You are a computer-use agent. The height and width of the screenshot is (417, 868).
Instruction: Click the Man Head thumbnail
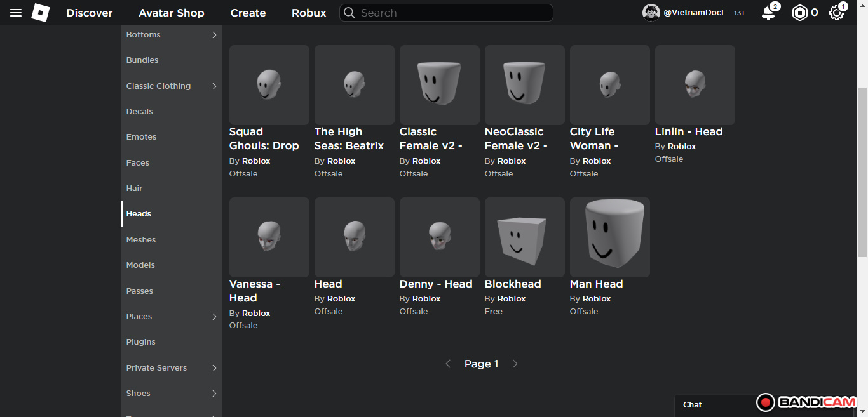pyautogui.click(x=609, y=237)
